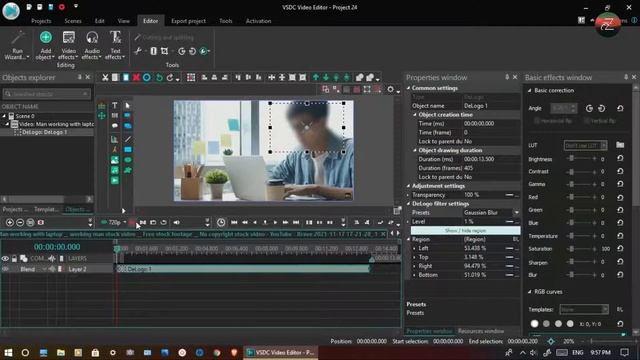
Task: Toggle the loop playback icon
Action: click(x=164, y=222)
